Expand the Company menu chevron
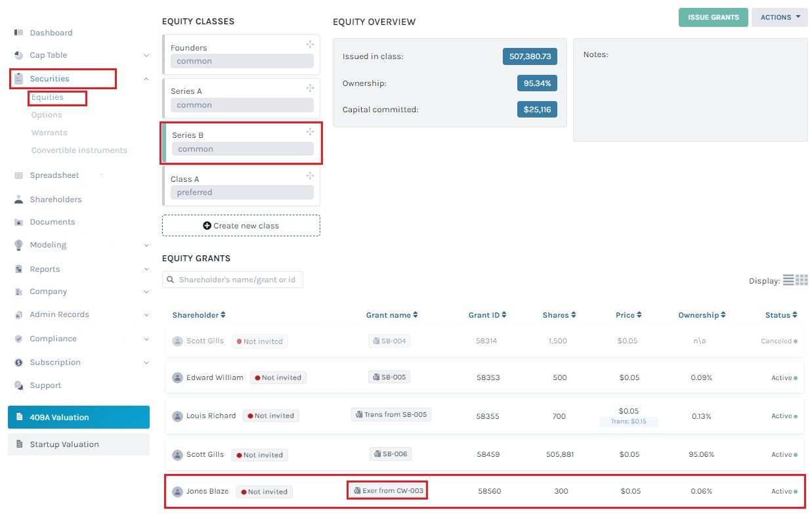 146,292
